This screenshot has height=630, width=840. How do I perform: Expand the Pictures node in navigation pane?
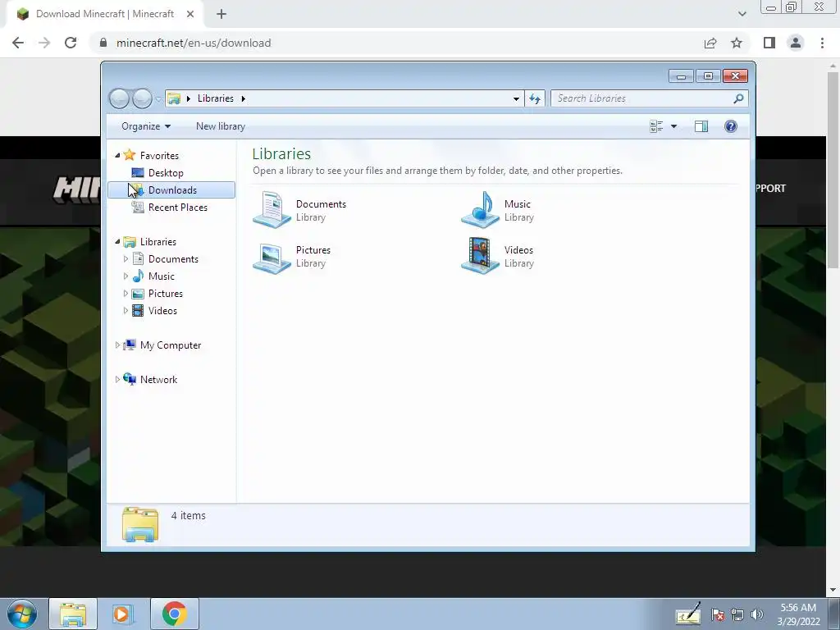[126, 293]
